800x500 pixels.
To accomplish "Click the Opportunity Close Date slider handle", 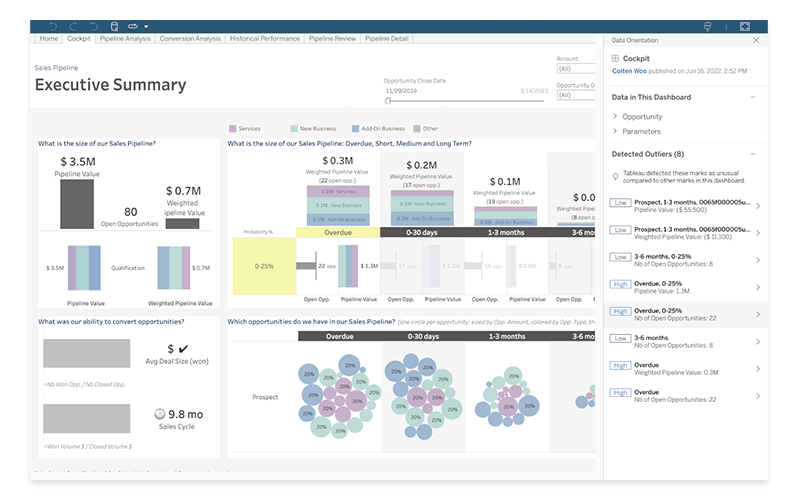I will point(388,100).
